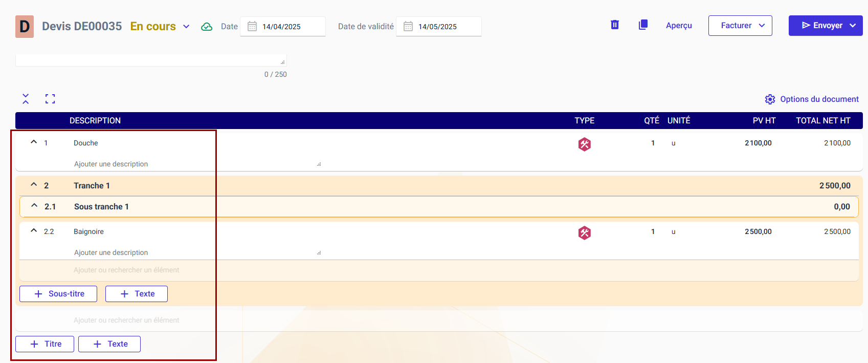
Task: Click the orange D document type icon
Action: 25,27
